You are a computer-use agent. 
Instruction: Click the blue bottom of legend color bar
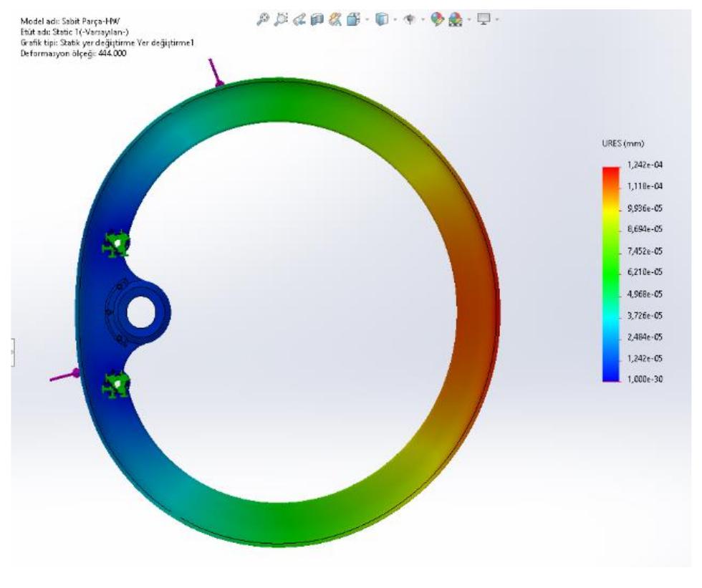(611, 375)
